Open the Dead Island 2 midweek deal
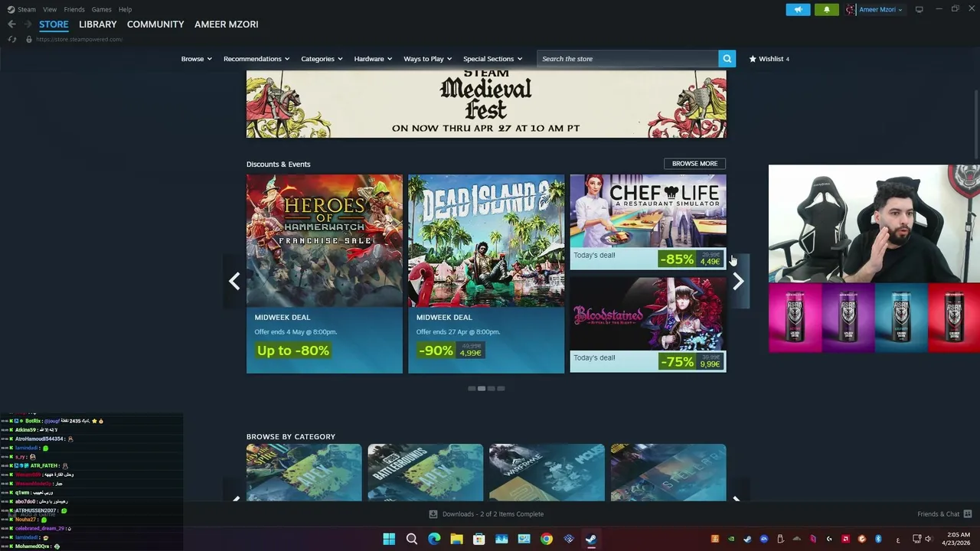This screenshot has height=551, width=980. pos(486,274)
